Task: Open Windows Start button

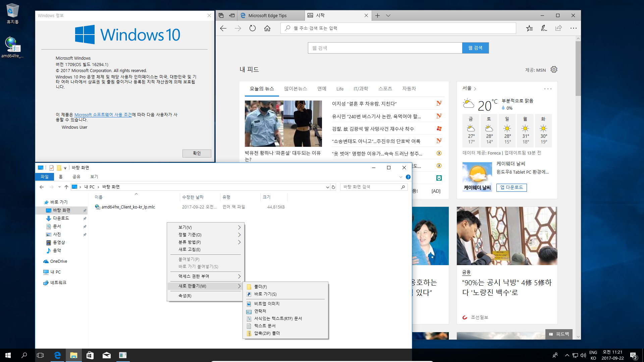Action: pyautogui.click(x=8, y=355)
